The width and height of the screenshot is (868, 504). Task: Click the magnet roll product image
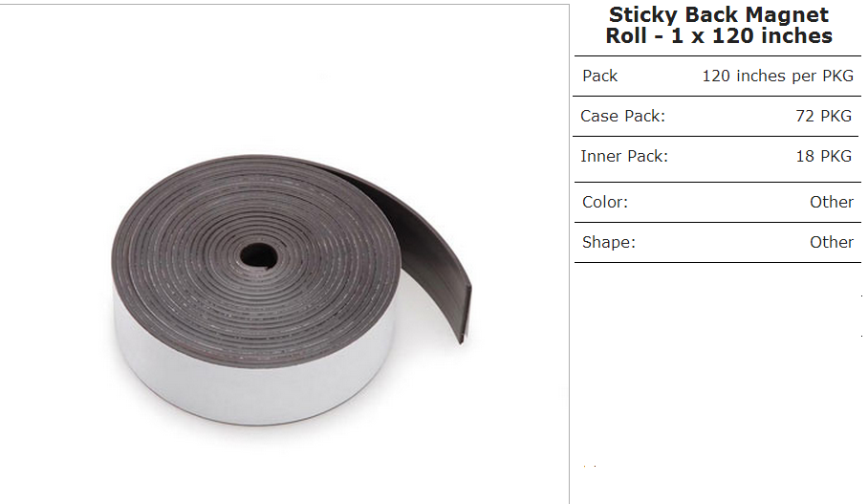coord(292,290)
